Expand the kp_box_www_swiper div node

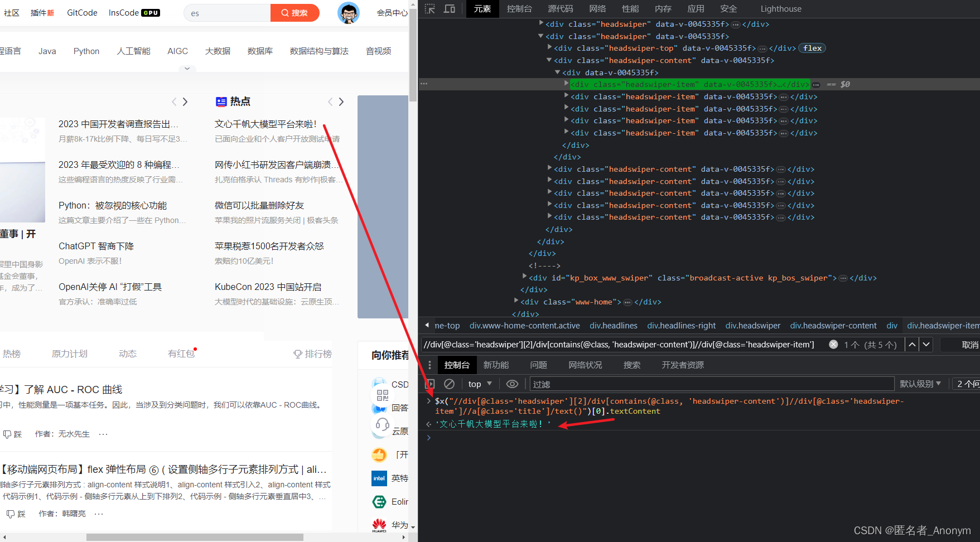pyautogui.click(x=524, y=277)
